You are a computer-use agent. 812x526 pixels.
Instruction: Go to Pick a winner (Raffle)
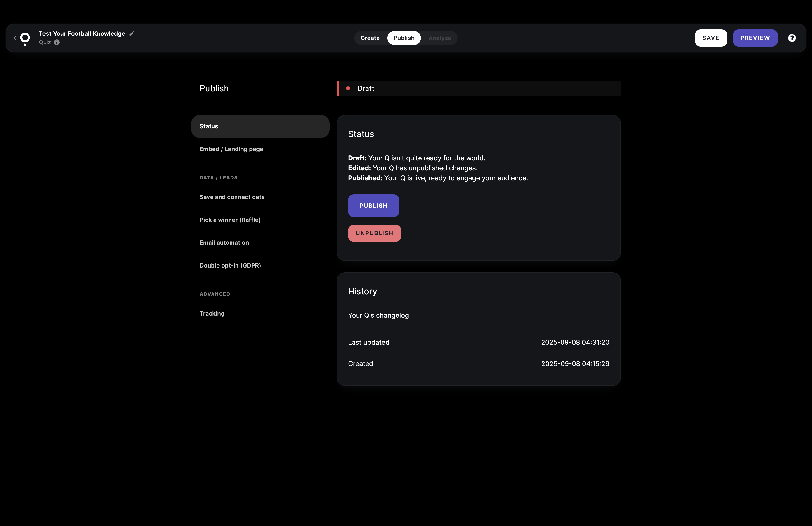(x=230, y=220)
